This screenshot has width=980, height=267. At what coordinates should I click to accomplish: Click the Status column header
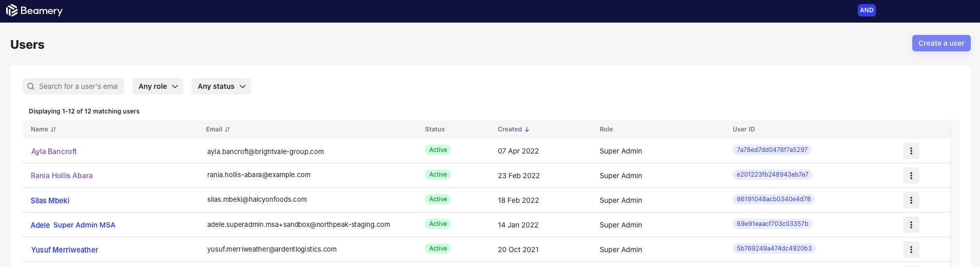pos(435,129)
